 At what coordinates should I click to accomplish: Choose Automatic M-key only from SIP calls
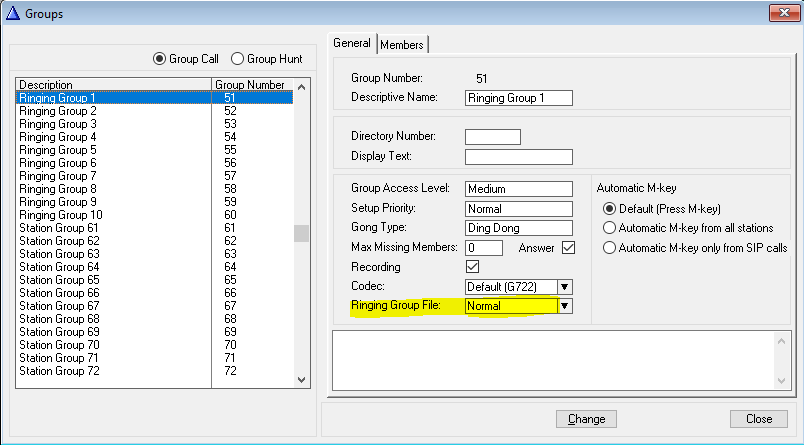coord(609,248)
